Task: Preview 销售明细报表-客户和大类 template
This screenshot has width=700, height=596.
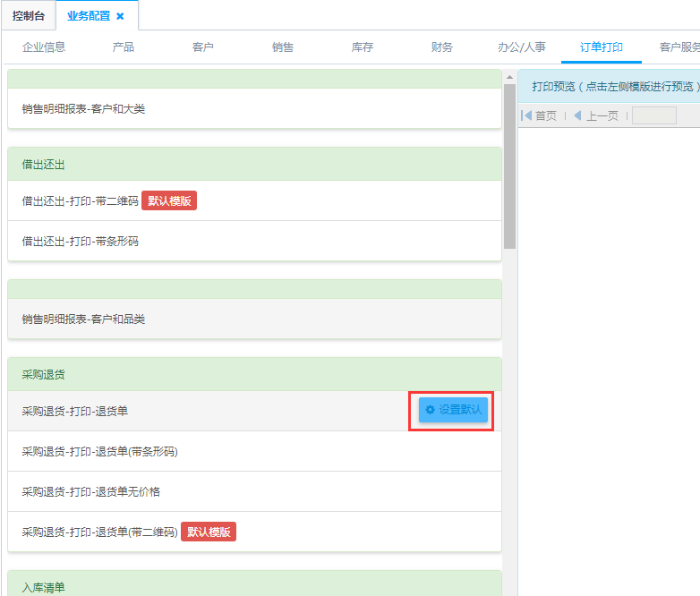Action: (x=83, y=109)
